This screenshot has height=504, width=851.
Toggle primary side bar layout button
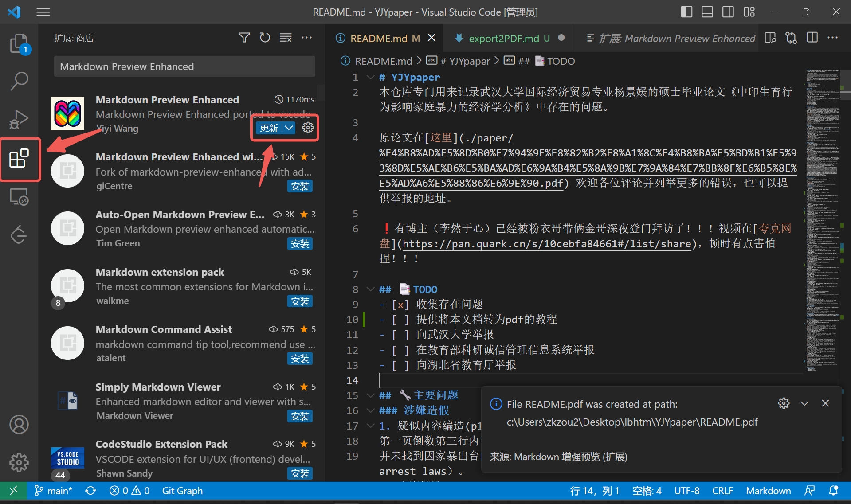(686, 12)
